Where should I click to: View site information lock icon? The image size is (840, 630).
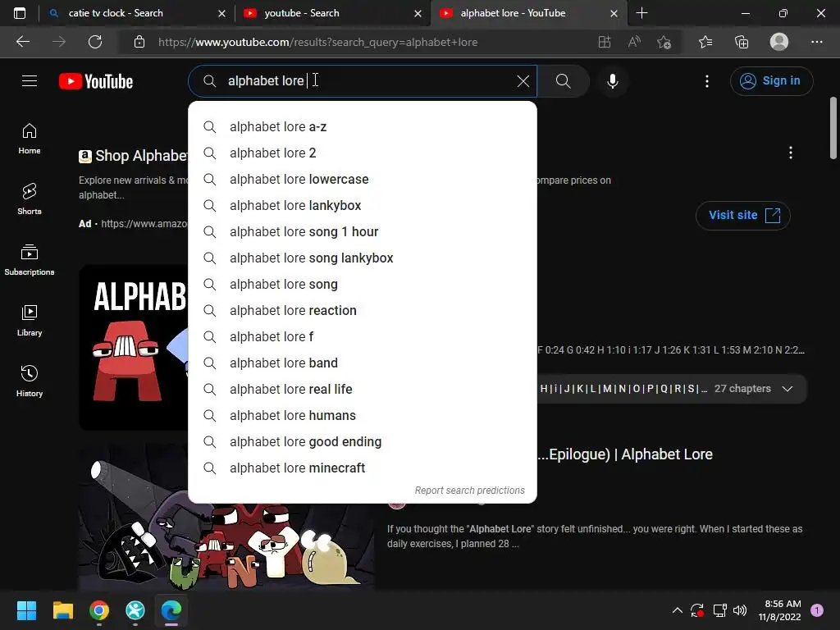pos(139,42)
